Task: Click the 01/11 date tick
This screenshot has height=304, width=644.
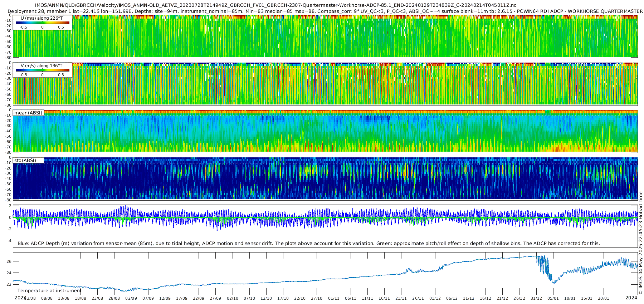Action: pos(333,298)
